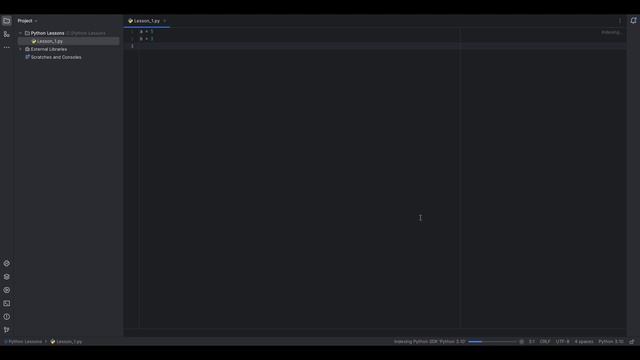Image resolution: width=640 pixels, height=360 pixels.
Task: Click the Indexing label at editor top right
Action: [x=611, y=32]
